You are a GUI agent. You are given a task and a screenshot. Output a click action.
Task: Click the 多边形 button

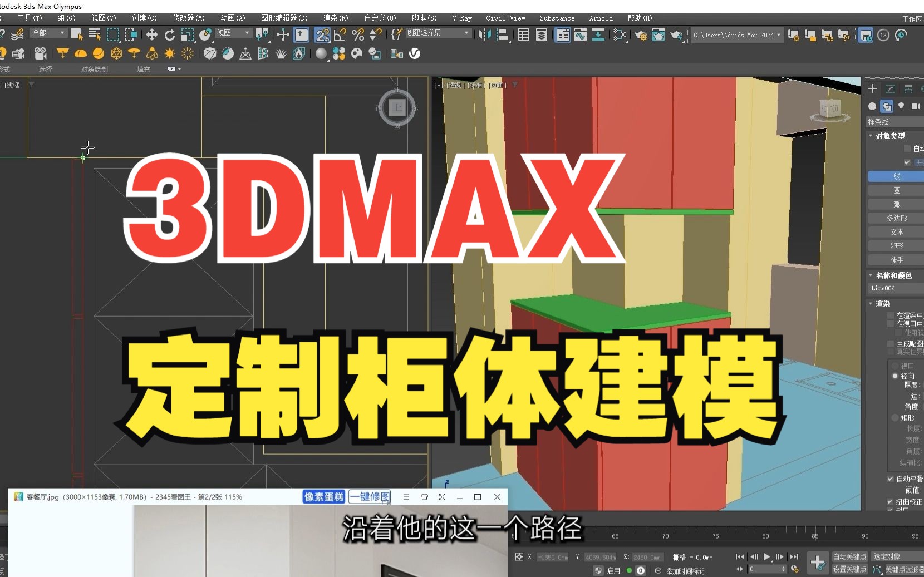coord(896,218)
